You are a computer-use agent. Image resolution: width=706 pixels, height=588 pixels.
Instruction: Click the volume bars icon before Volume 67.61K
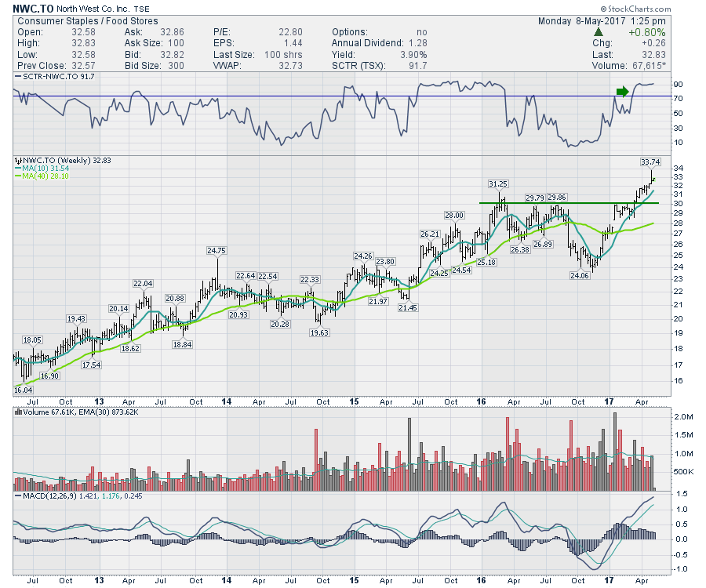click(19, 412)
